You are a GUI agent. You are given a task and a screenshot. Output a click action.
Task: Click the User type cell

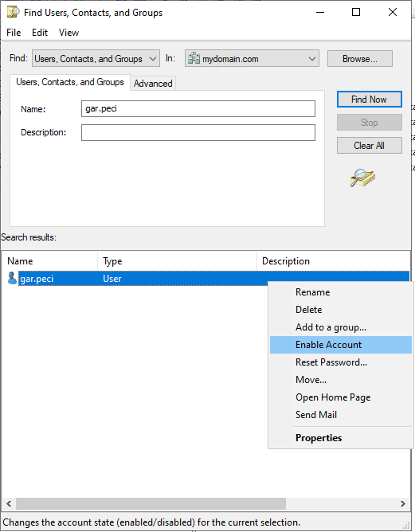pos(112,279)
